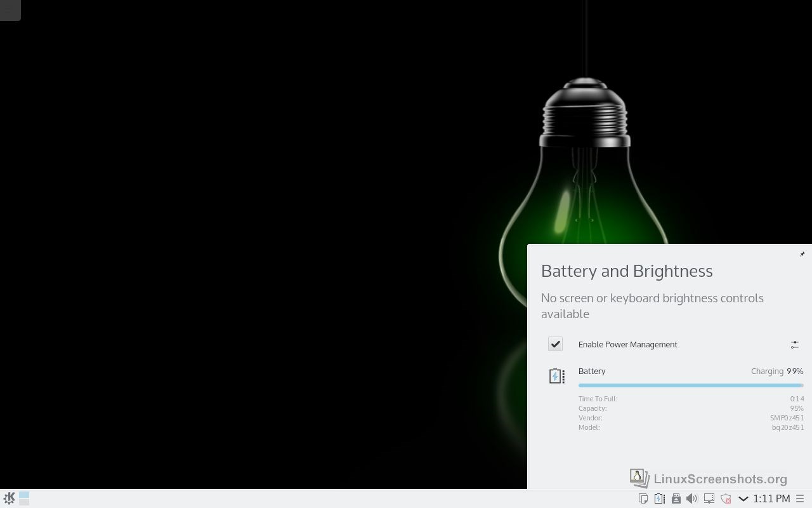Click the 'bq20z451' model value
Screen dimensions: 812x508
[x=788, y=427]
